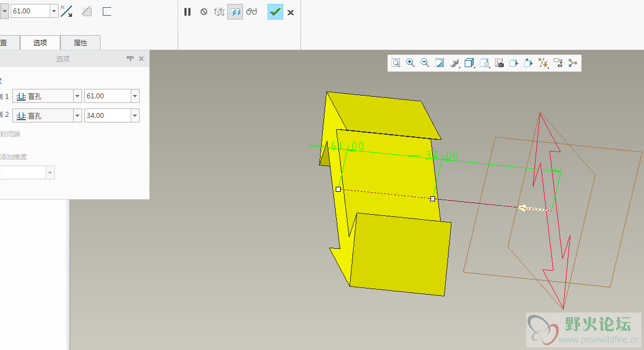The height and width of the screenshot is (350, 644).
Task: Click the green 34.00 dimension on model
Action: (x=442, y=155)
